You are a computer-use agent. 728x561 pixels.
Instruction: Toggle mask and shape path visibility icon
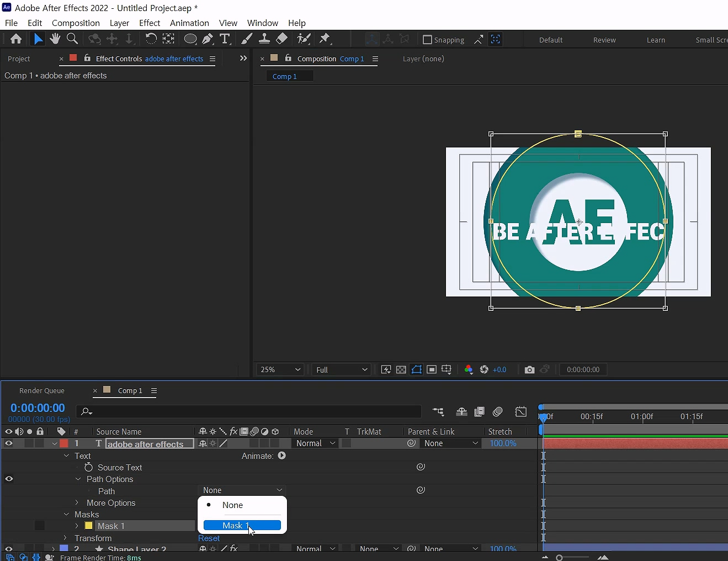pyautogui.click(x=417, y=369)
